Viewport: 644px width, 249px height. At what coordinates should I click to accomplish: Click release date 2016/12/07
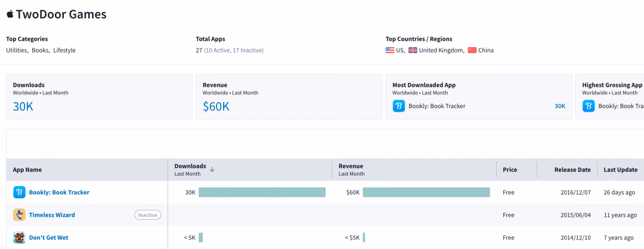tap(575, 192)
